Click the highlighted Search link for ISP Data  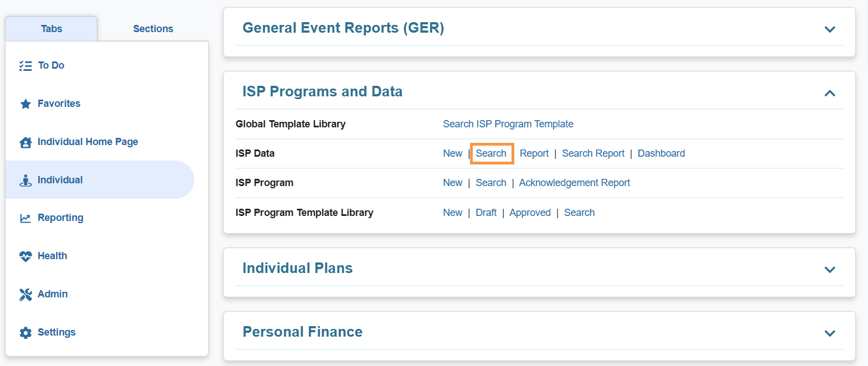[491, 153]
